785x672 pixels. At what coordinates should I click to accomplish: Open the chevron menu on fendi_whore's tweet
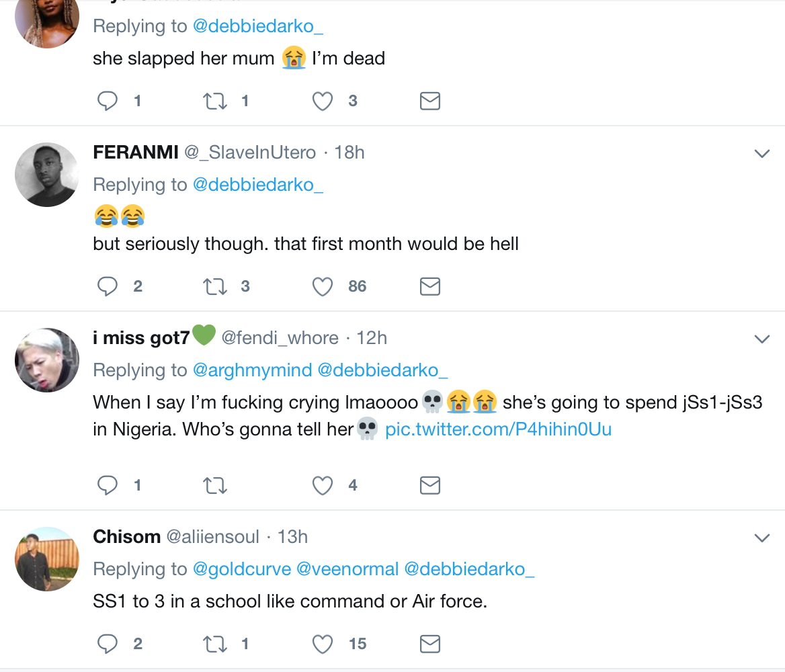click(761, 339)
